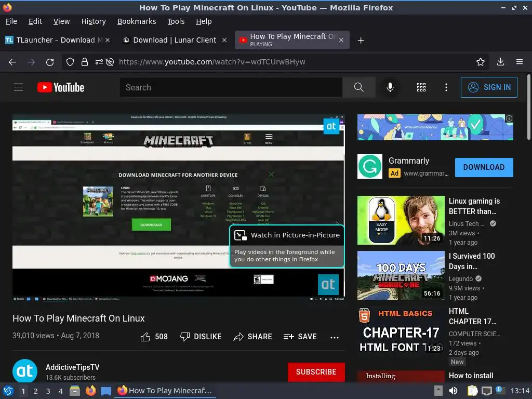Toggle Picture-in-Picture for the video
Screen dimensions: 532x399
(x=287, y=235)
